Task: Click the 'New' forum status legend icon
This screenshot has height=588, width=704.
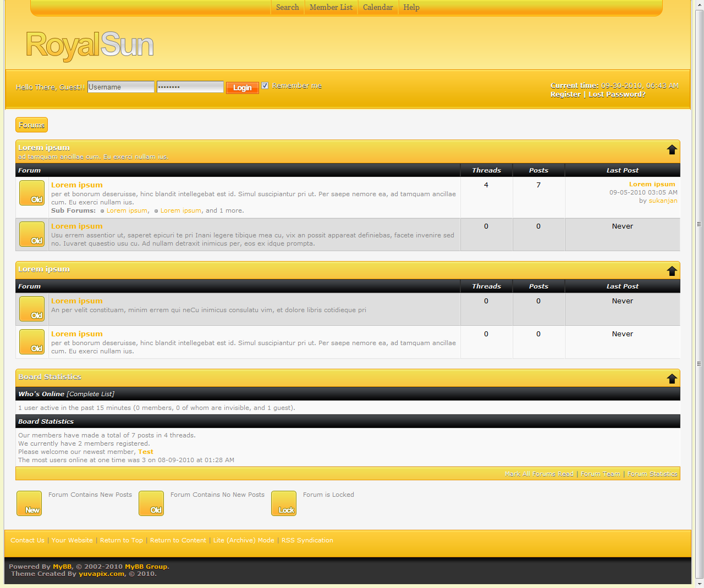Action: click(29, 503)
